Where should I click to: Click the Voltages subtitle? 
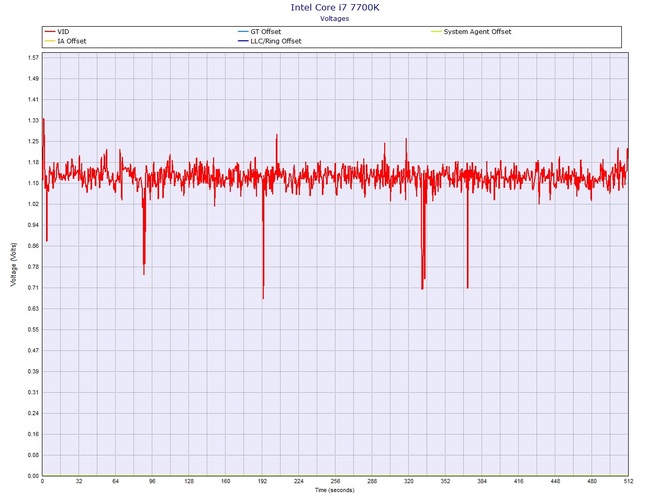pos(335,19)
